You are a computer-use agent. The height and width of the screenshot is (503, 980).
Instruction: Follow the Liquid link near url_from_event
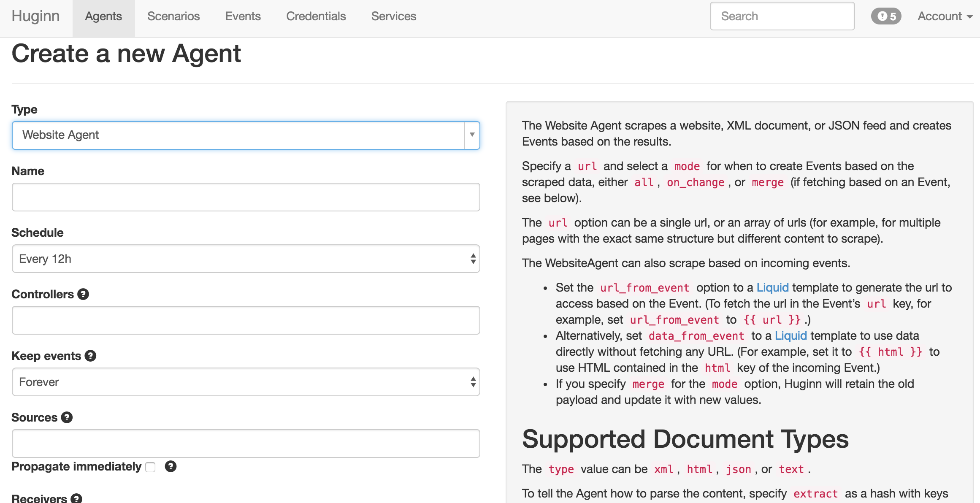pyautogui.click(x=772, y=287)
